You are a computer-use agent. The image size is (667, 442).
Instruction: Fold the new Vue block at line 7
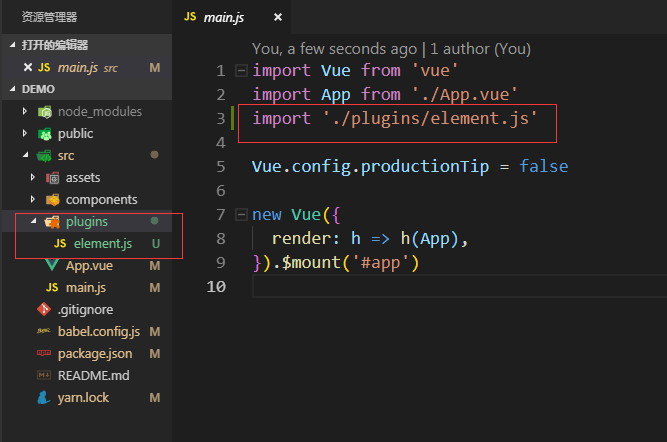pyautogui.click(x=240, y=215)
